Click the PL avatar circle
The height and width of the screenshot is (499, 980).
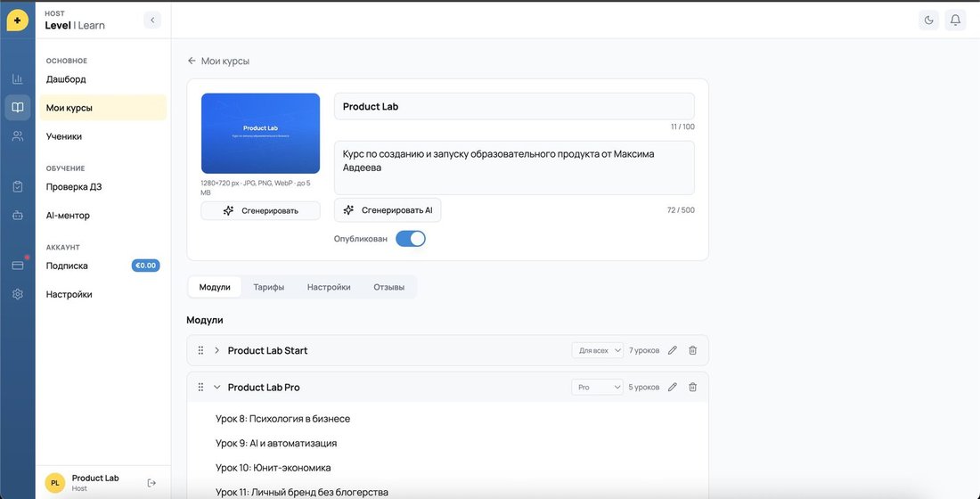click(x=55, y=483)
